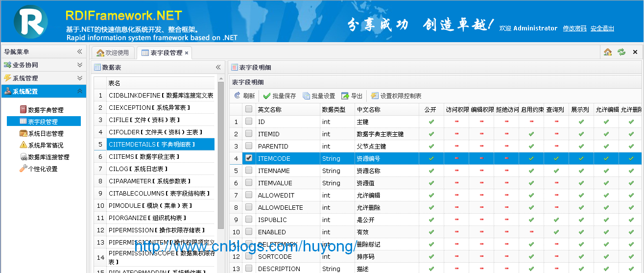Viewport: 644px width, 273px height.
Task: Check the ID row checkbox
Action: [x=249, y=122]
